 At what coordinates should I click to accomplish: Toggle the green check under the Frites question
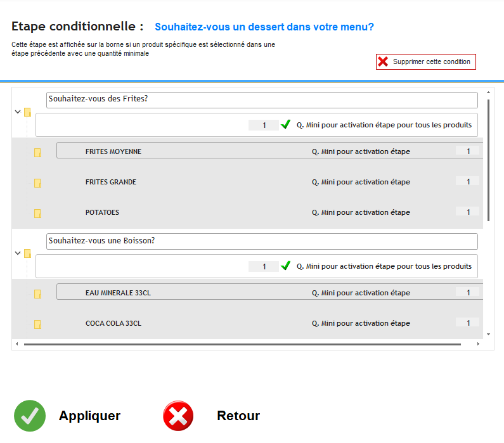coord(286,125)
